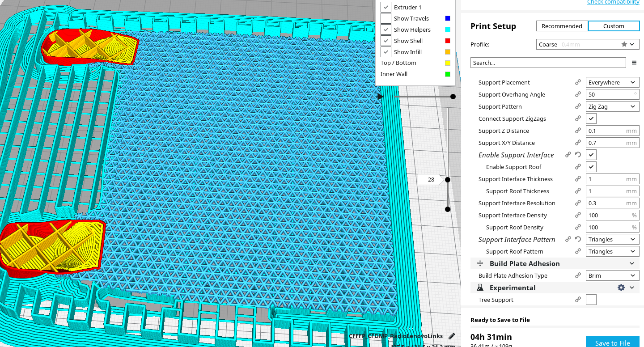
Task: Click the layer slider handle beside 28
Action: 447,180
